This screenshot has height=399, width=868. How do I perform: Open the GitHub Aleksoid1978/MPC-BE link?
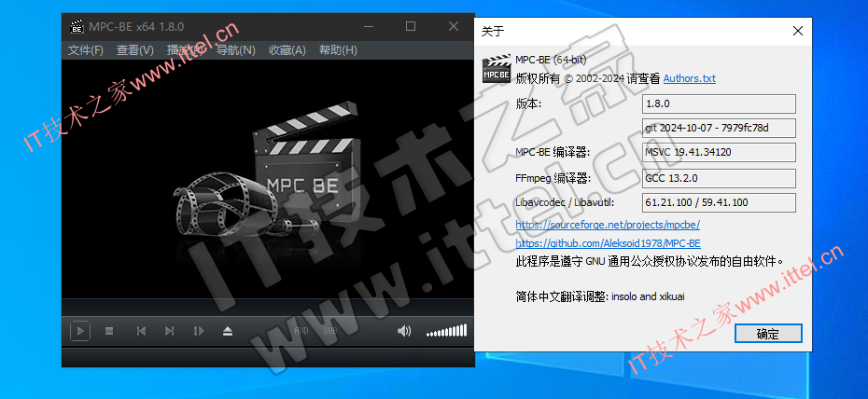click(x=608, y=243)
